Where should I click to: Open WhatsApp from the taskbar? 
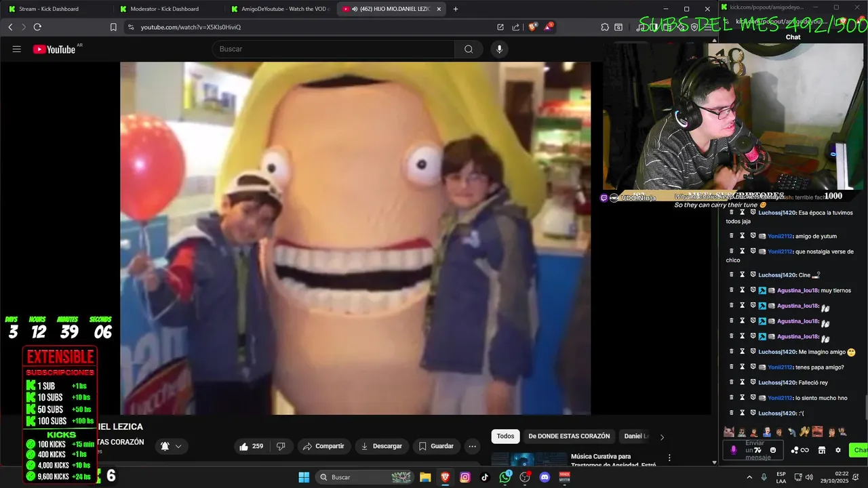[x=505, y=477]
